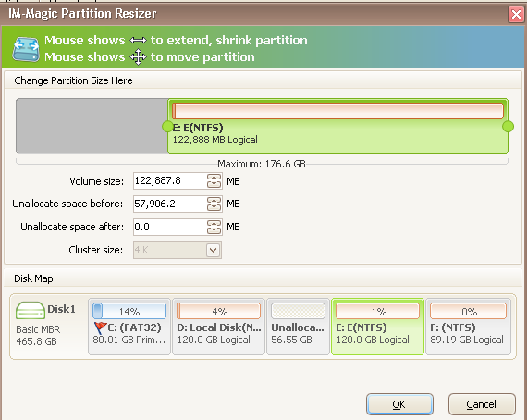Viewport: 527px width, 420px height.
Task: Click the four-way move cursor icon
Action: pyautogui.click(x=138, y=57)
